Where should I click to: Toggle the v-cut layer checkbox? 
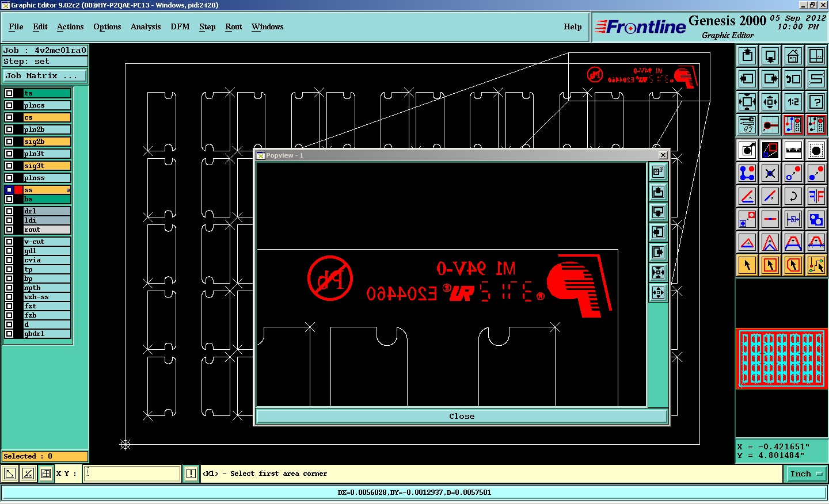point(9,242)
